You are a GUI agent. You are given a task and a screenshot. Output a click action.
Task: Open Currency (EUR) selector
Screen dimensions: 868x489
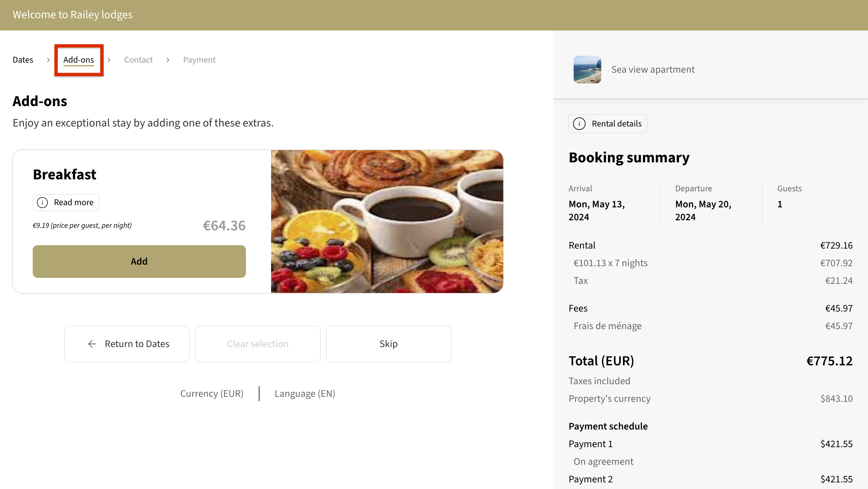click(x=212, y=394)
